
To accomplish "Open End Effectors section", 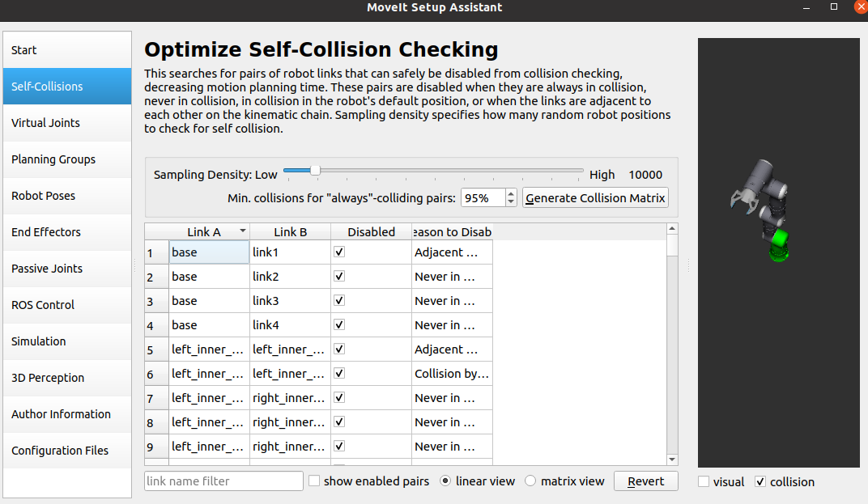I will point(67,232).
